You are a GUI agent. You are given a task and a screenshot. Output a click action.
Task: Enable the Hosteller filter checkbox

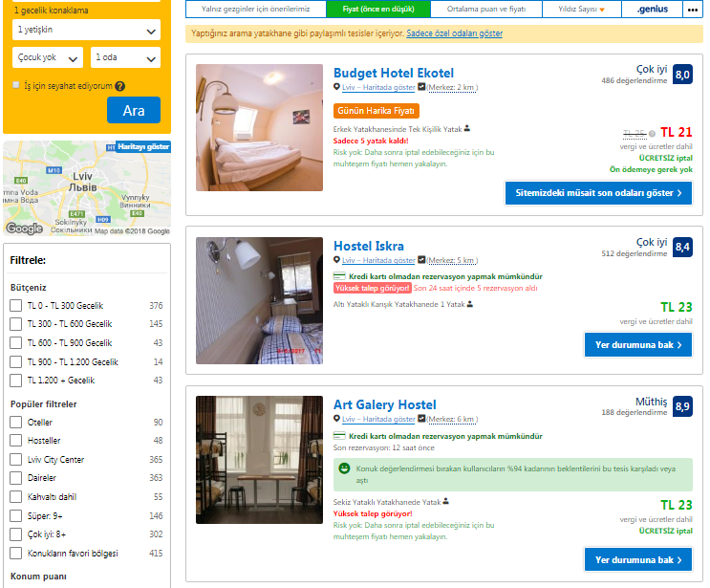click(16, 441)
